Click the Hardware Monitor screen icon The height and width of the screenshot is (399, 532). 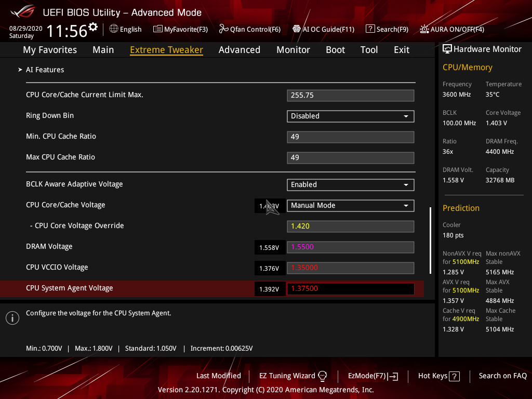pyautogui.click(x=447, y=49)
